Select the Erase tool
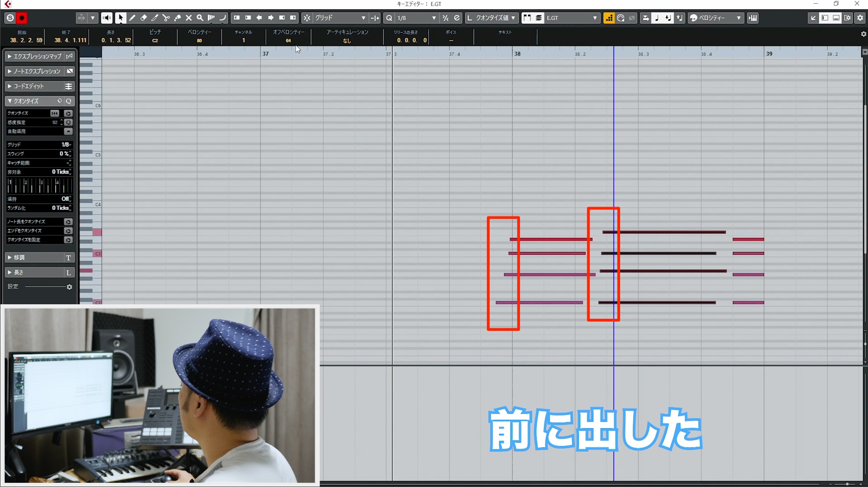This screenshot has width=868, height=487. click(144, 18)
